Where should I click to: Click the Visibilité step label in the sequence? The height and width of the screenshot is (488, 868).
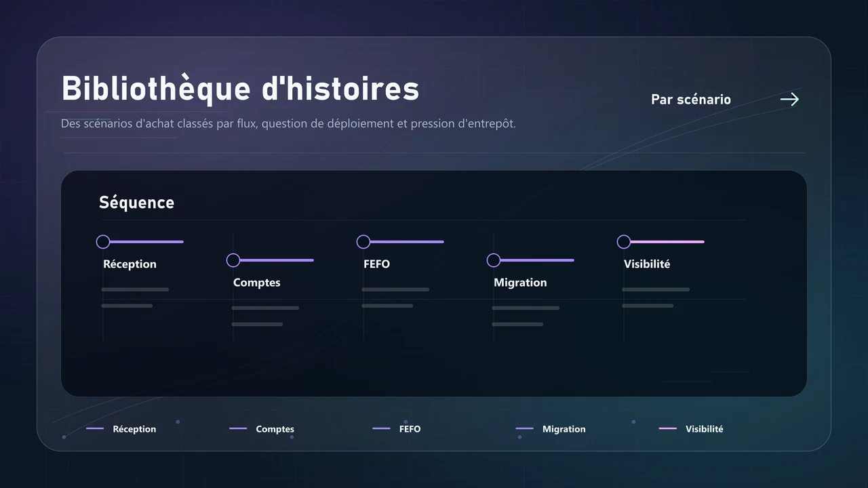(647, 264)
